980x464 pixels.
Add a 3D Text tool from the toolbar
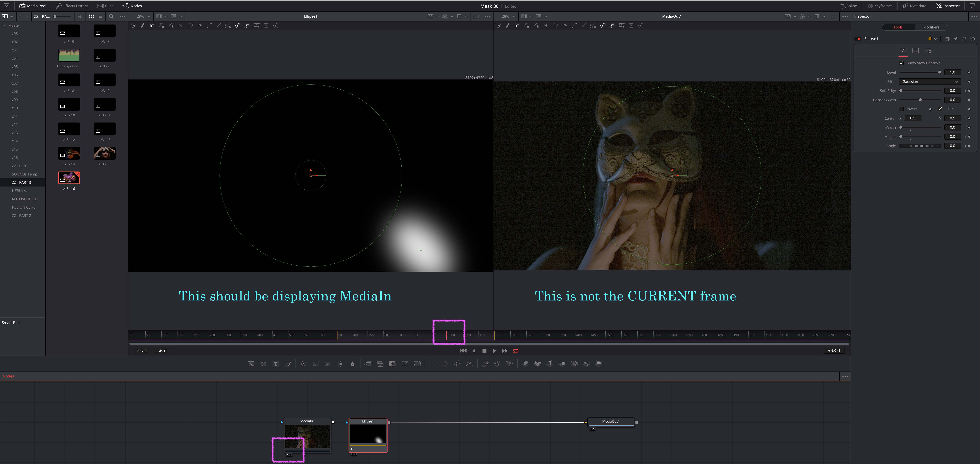click(x=550, y=364)
